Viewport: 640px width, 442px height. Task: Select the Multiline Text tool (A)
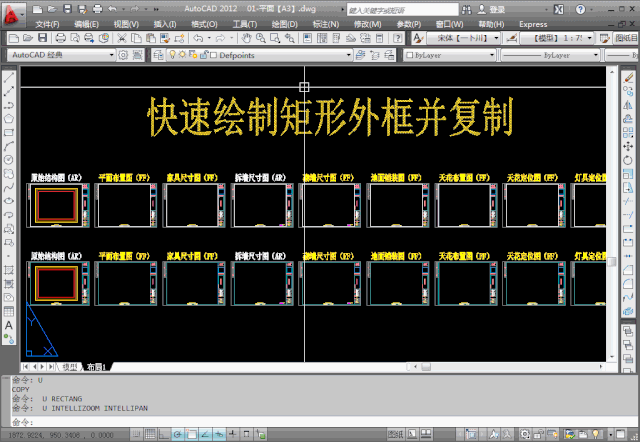click(9, 325)
